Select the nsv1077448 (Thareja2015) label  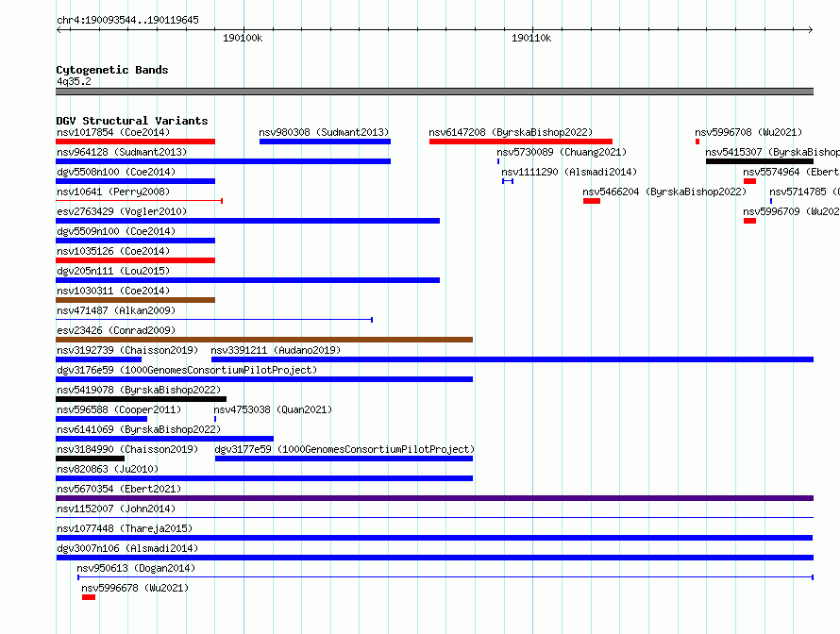[x=125, y=528]
